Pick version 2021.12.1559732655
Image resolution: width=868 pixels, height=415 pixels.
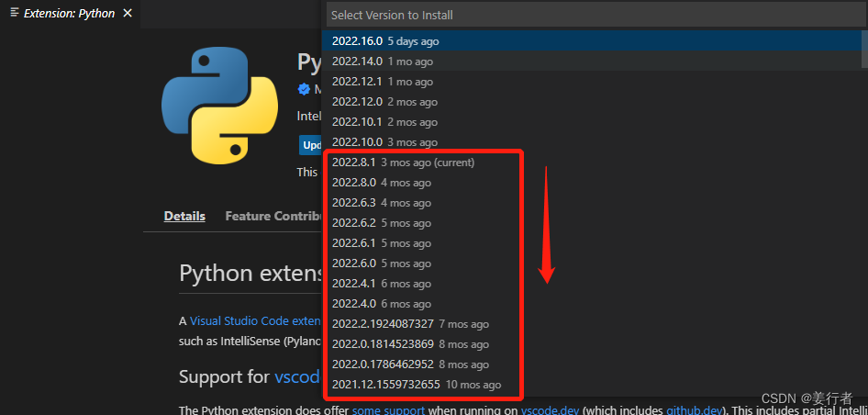[591, 385]
